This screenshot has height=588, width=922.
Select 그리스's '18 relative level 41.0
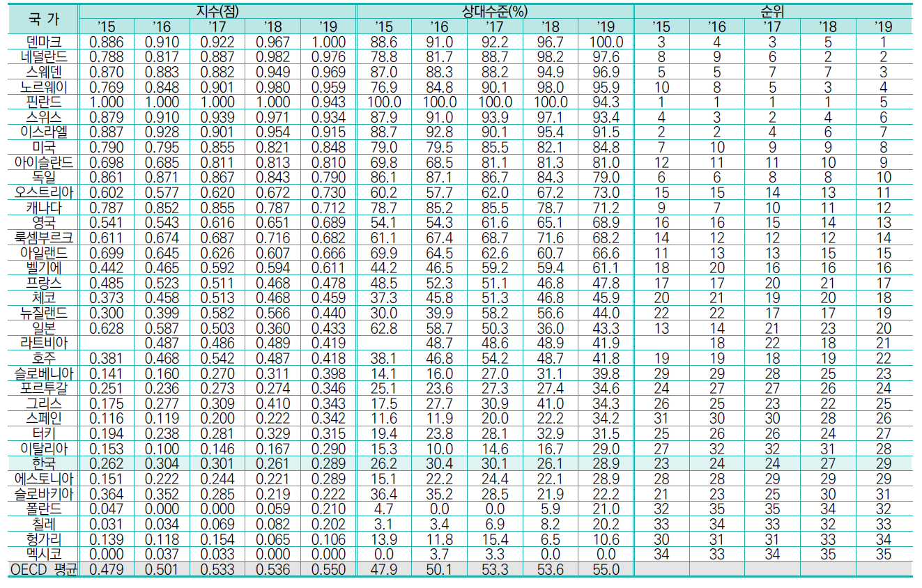pyautogui.click(x=551, y=403)
